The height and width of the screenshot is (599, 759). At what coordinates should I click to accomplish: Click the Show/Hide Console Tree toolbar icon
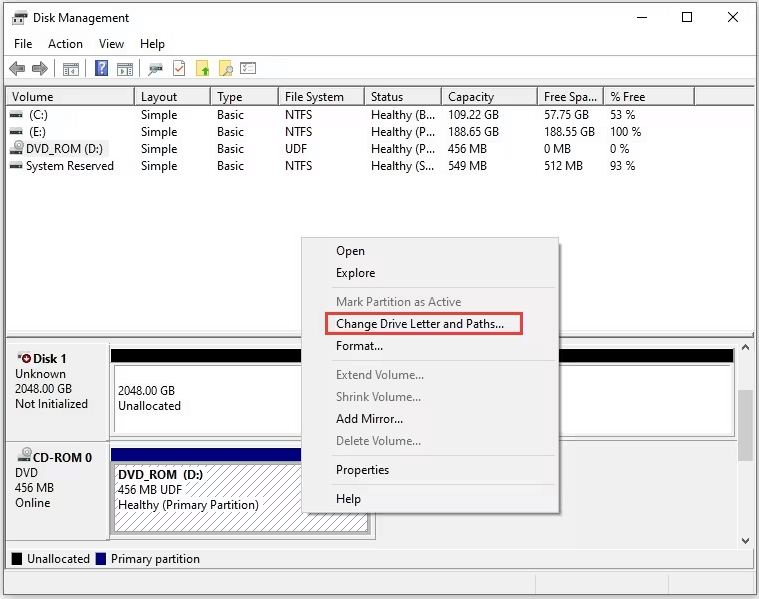pos(71,69)
